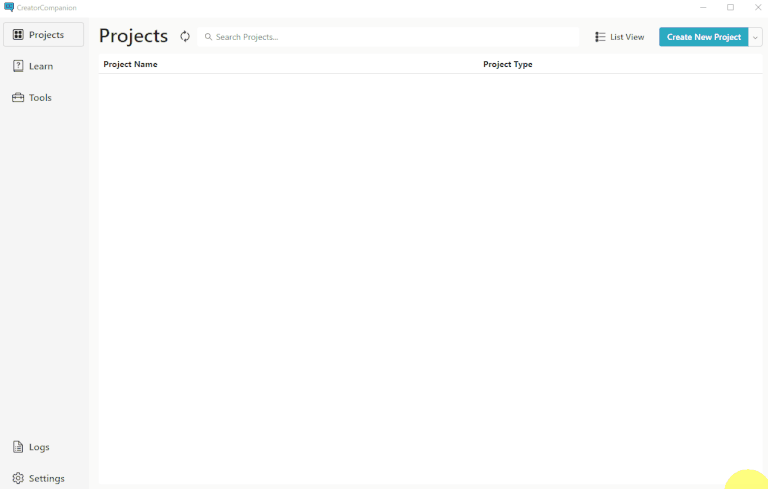Close the CreatorCompanion window
Viewport: 768px width, 489px height.
757,7
